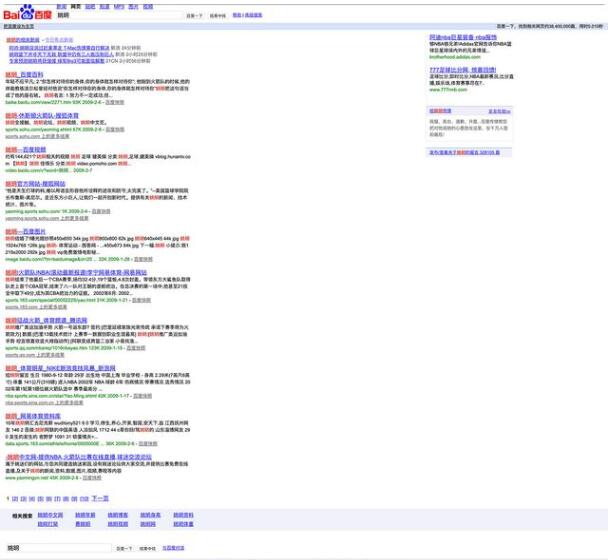Open the MP3 search tab
Viewport: 608px width, 560px height.
(119, 6)
